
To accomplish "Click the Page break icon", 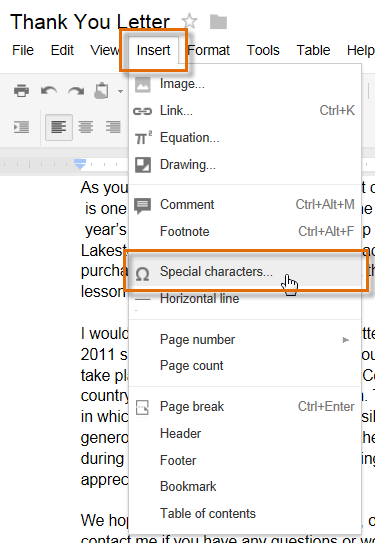I will click(142, 407).
